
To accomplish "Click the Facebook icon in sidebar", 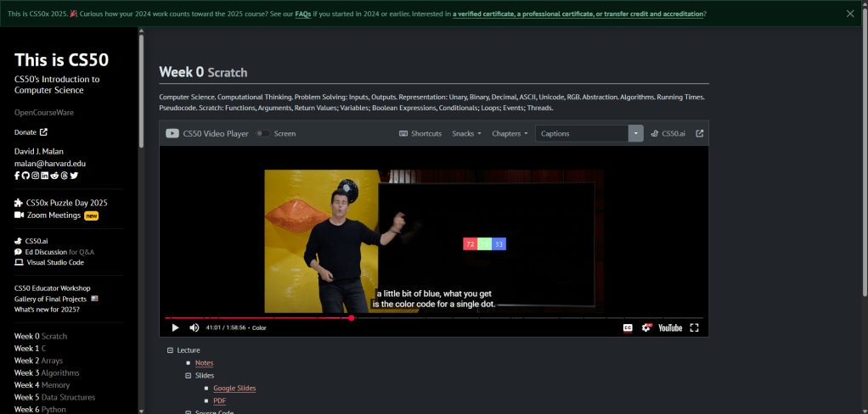I will pyautogui.click(x=17, y=176).
